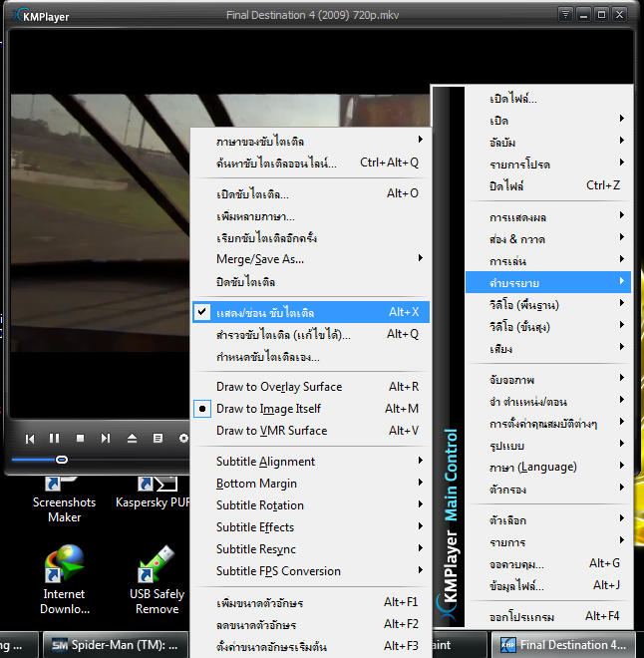Expand Subtitle FPS Conversion submenu
Image resolution: width=644 pixels, height=658 pixels.
point(311,570)
